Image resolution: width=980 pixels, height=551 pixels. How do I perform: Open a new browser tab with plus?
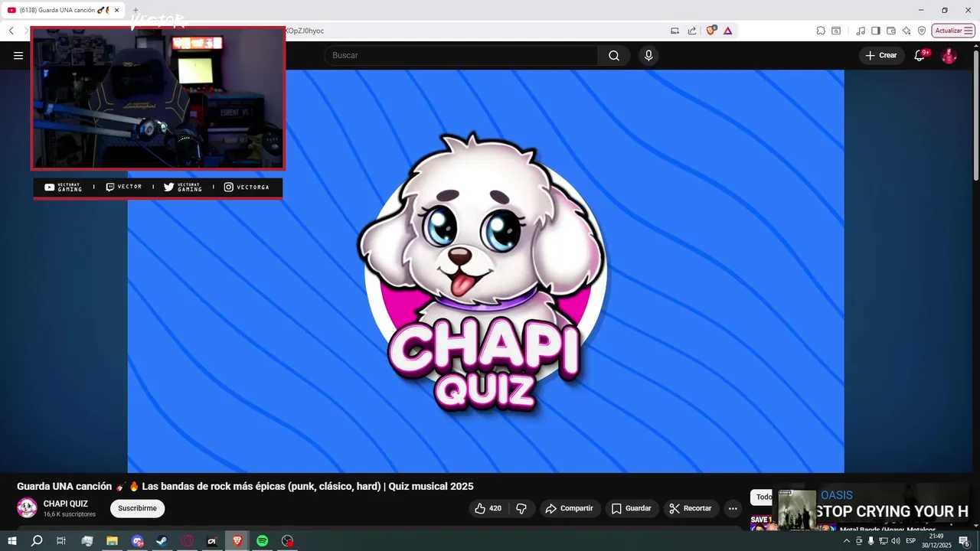[x=136, y=10]
